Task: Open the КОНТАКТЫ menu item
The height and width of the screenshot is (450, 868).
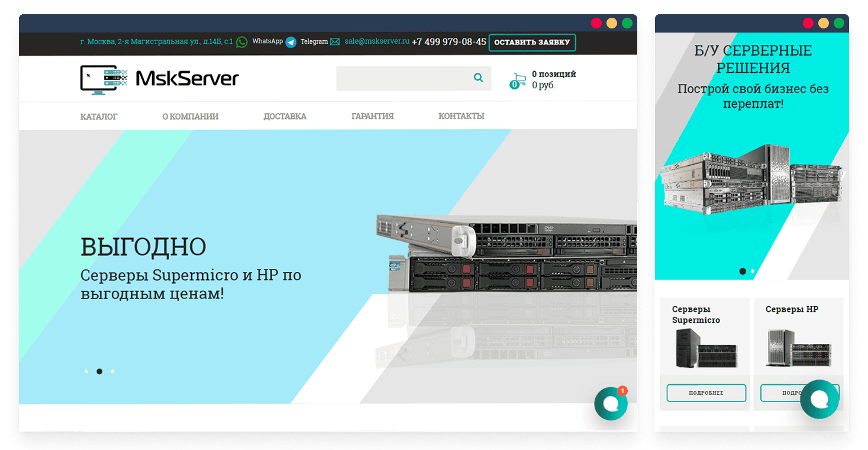Action: coord(462,117)
